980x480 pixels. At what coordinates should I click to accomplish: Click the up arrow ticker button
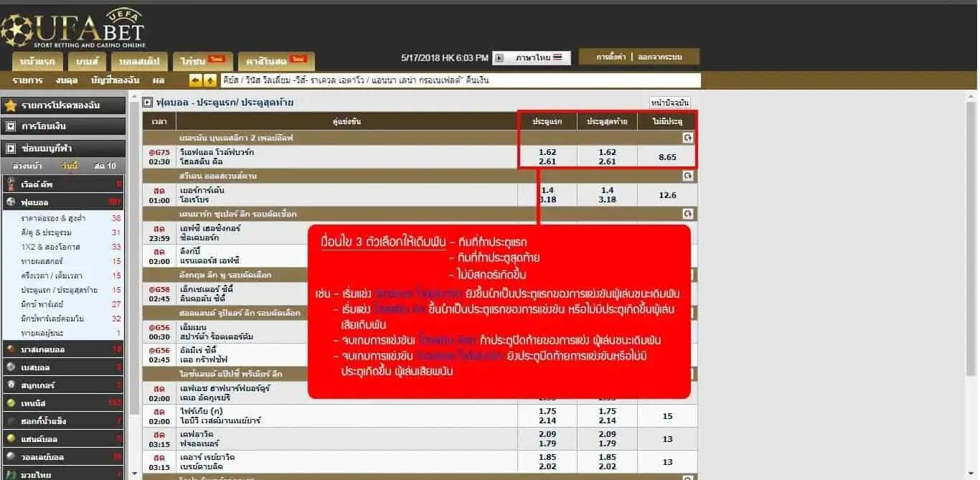pos(209,80)
